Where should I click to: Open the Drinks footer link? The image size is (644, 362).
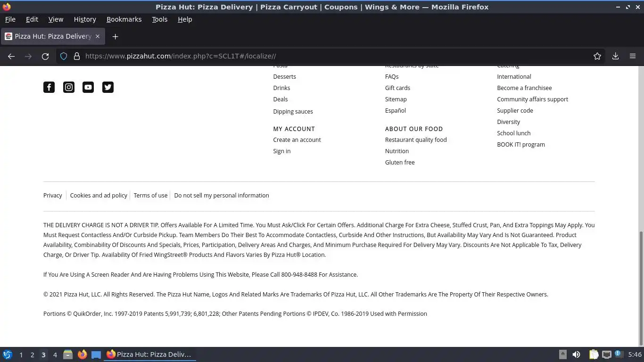click(x=281, y=88)
